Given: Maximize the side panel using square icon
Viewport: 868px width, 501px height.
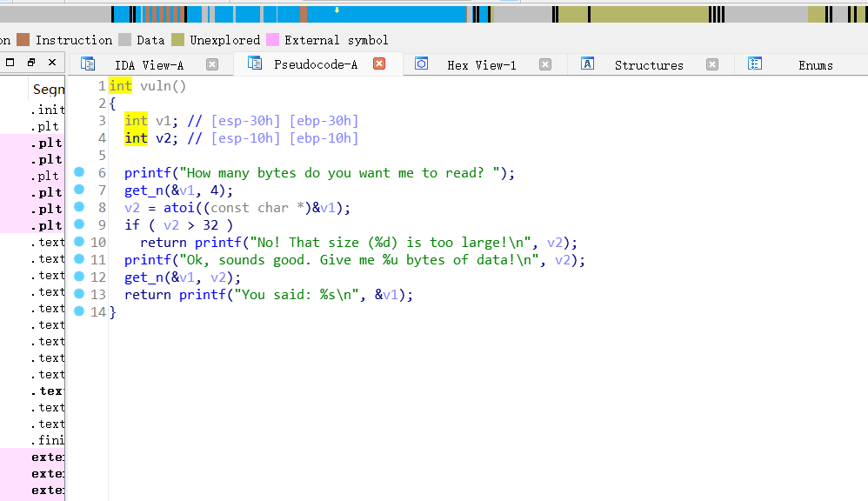Looking at the screenshot, I should (x=10, y=62).
